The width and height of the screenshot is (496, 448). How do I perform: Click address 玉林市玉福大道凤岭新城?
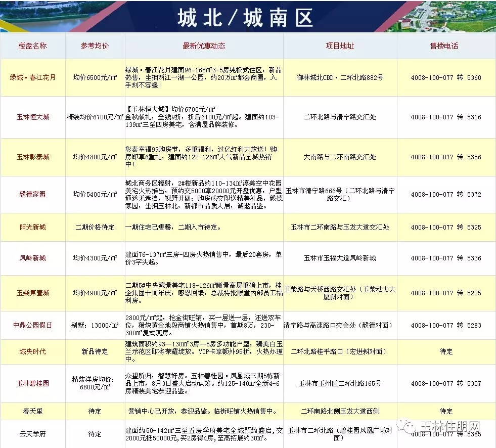pos(340,258)
